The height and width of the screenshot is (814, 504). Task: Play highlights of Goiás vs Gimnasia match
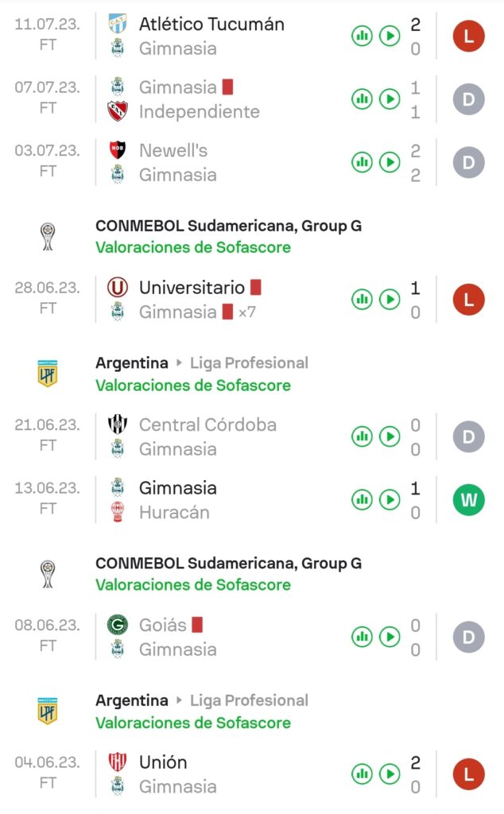390,637
